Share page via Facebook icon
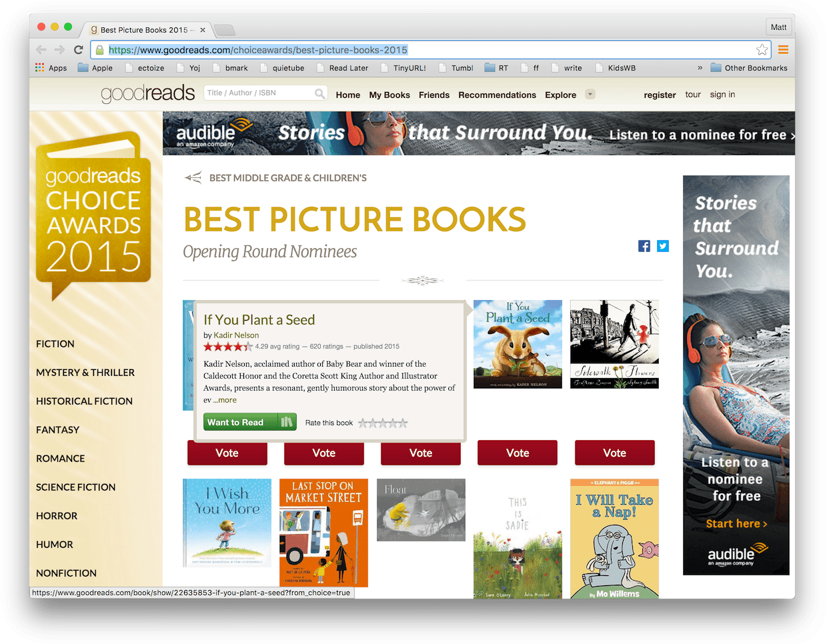Image resolution: width=827 pixels, height=644 pixels. tap(644, 246)
